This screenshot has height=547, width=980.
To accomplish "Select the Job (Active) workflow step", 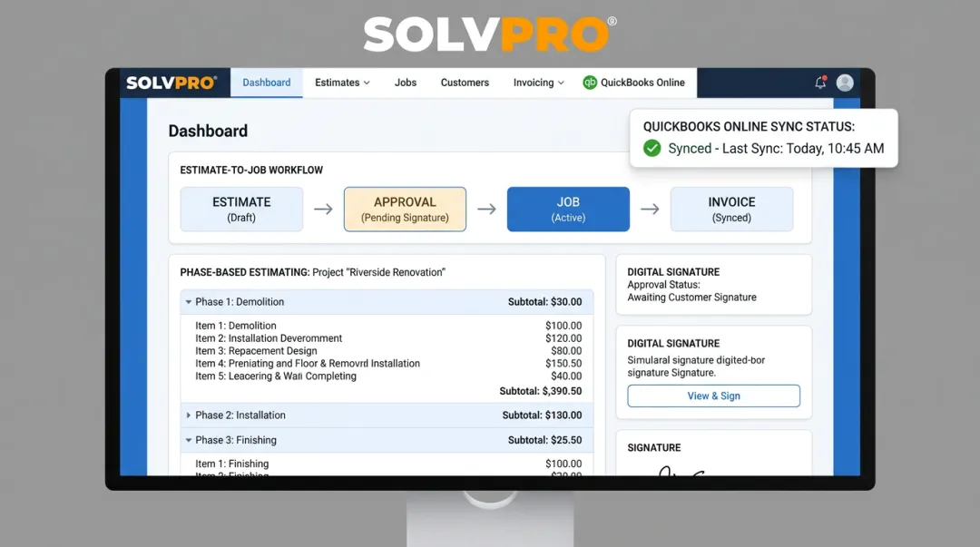I will click(x=568, y=209).
